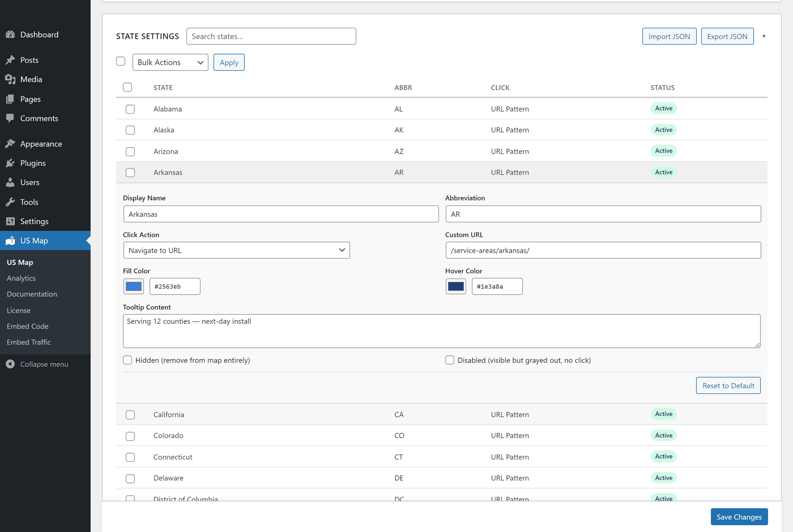Screen dimensions: 793x532
Task: Open the Documentation submenu item
Action: point(32,294)
